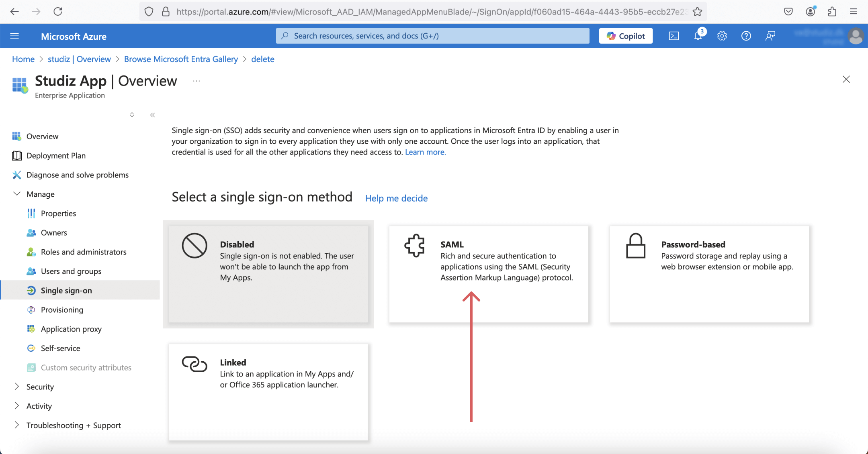
Task: Click the Linked chain icon
Action: pos(194,364)
